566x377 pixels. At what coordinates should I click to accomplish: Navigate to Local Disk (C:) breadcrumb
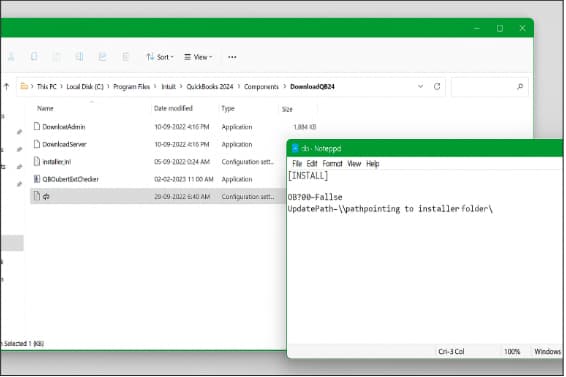click(85, 87)
